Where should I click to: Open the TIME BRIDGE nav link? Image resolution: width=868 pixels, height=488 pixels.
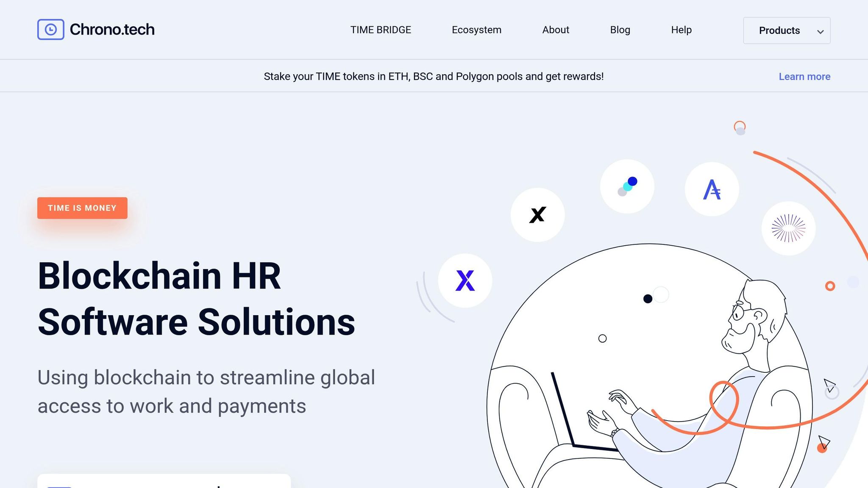[x=381, y=30]
